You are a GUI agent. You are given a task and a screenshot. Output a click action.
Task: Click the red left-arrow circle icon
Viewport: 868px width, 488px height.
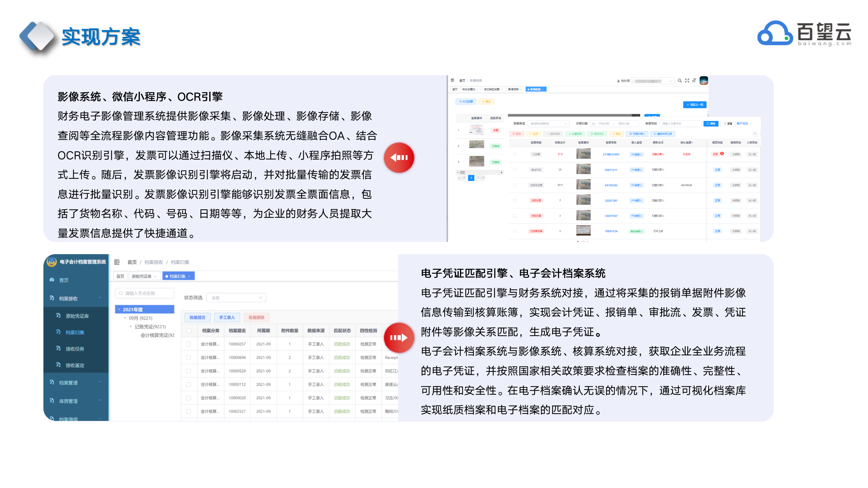pos(399,158)
